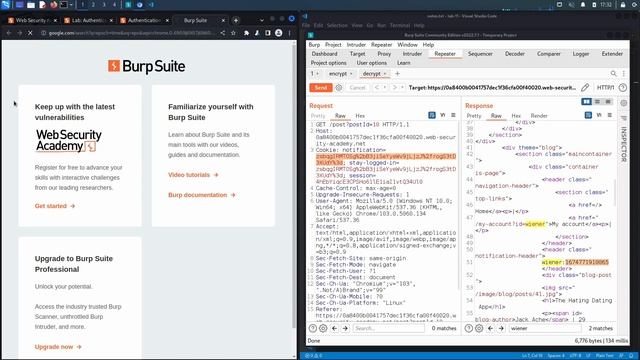Open the terminal launcher in the top panel

(64, 5)
